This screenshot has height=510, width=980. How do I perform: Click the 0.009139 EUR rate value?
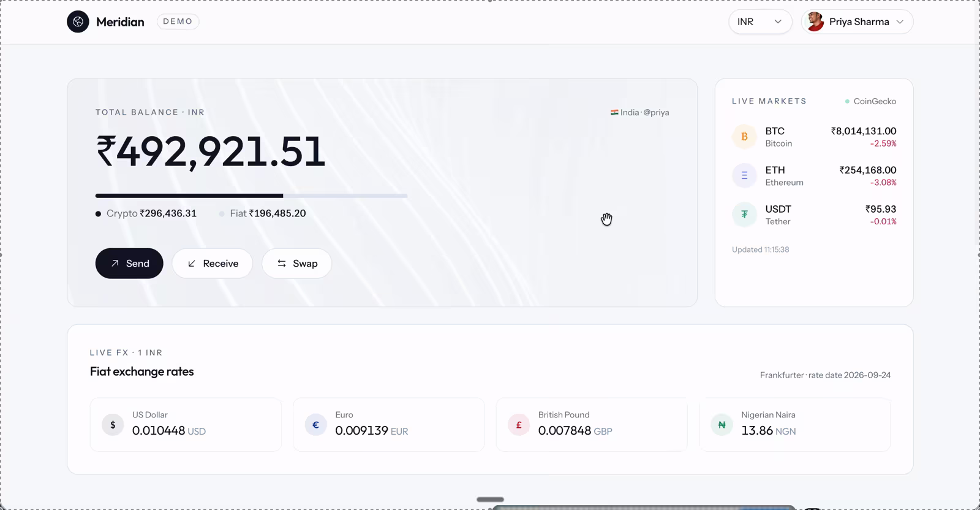tap(372, 431)
